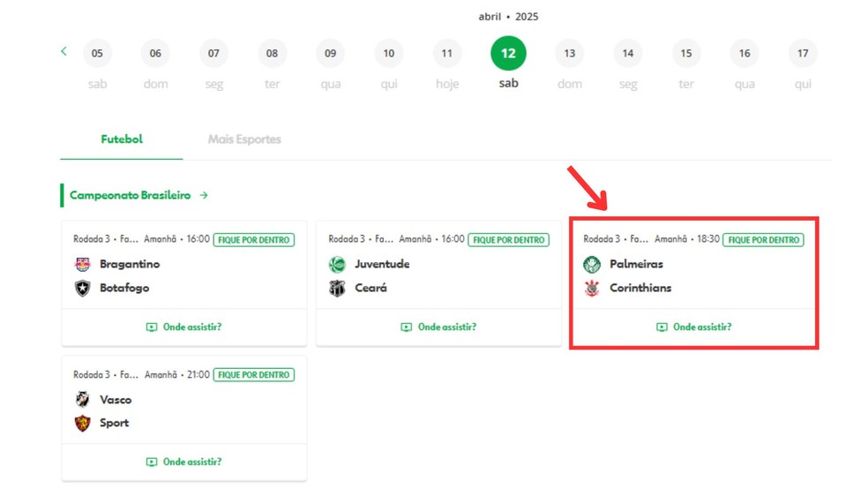Click Fique por Dentro on Vasco match
This screenshot has width=868, height=489.
(x=253, y=375)
